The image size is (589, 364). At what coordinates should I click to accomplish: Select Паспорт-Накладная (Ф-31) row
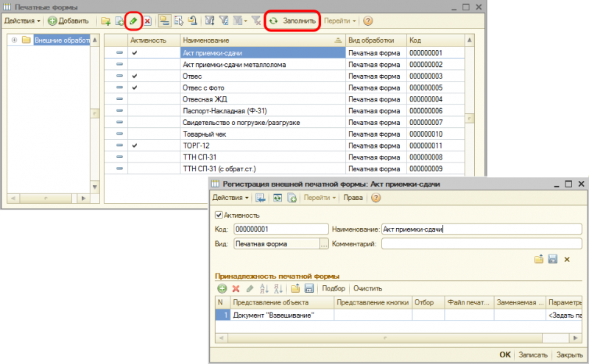284,111
